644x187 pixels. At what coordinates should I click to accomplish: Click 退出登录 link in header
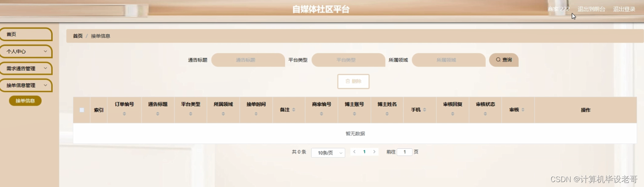tap(624, 9)
